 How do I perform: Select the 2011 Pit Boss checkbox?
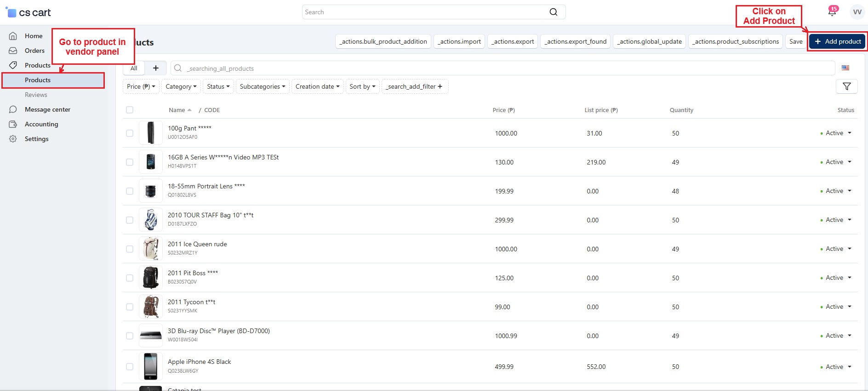(130, 278)
